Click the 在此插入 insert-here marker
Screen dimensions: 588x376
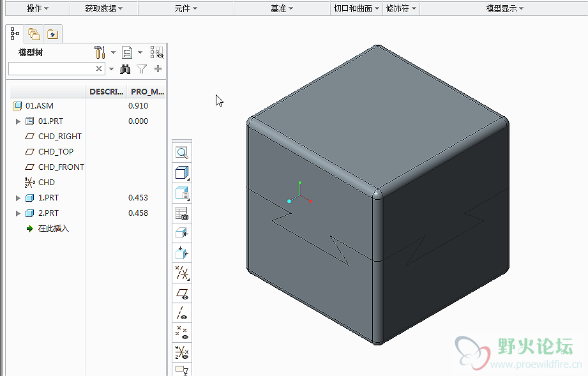click(x=54, y=229)
